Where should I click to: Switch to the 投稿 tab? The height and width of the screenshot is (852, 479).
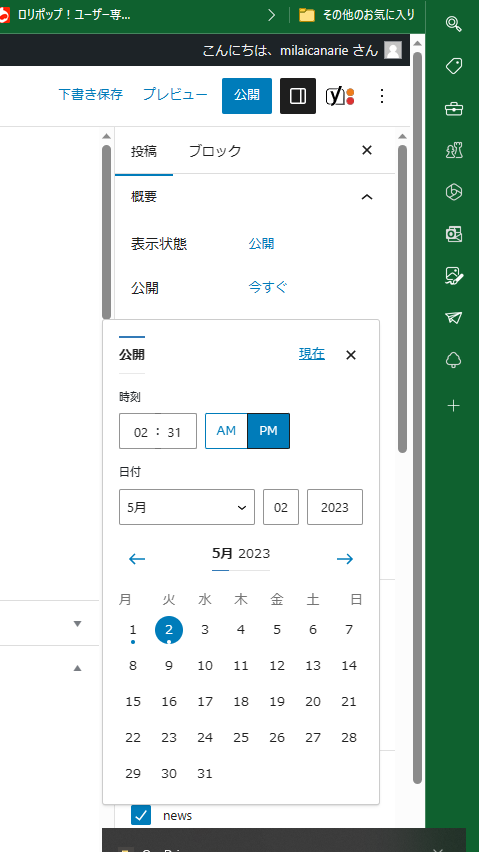click(x=144, y=151)
